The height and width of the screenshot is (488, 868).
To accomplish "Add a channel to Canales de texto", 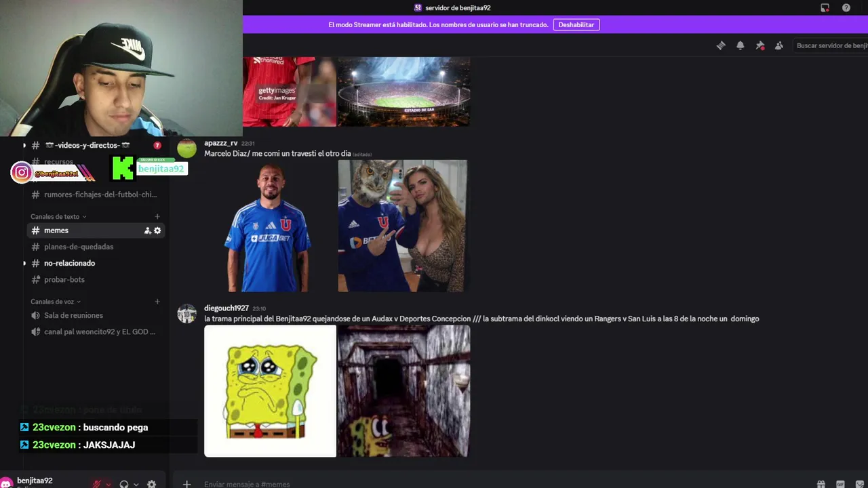I will click(x=157, y=217).
